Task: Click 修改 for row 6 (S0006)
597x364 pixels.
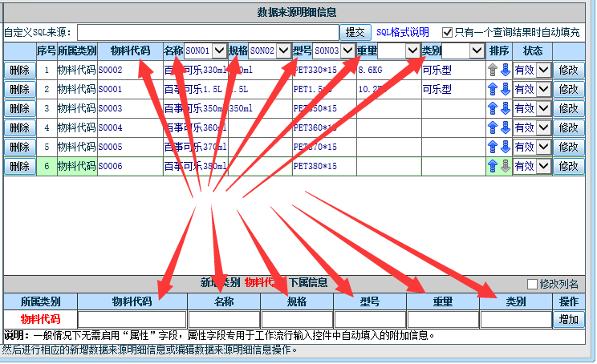Action: tap(569, 166)
